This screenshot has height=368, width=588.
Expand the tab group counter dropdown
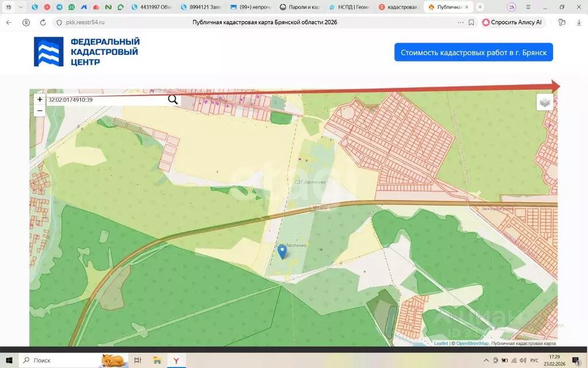(21, 7)
